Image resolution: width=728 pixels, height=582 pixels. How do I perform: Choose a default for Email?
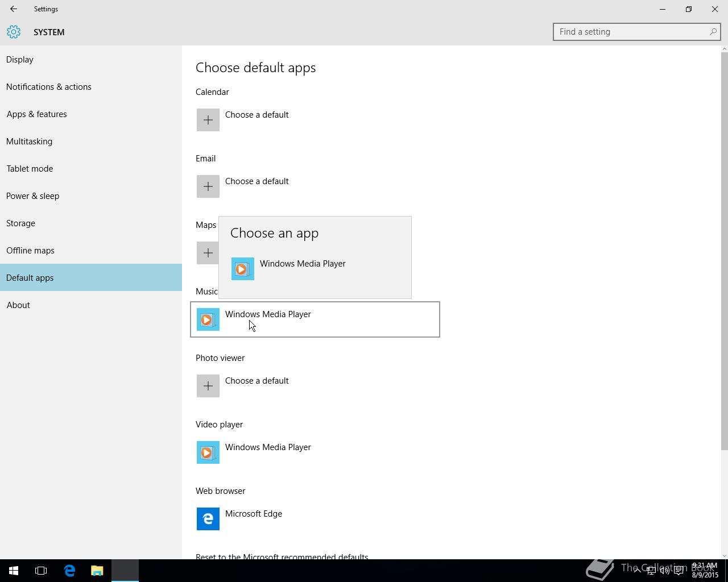click(257, 181)
